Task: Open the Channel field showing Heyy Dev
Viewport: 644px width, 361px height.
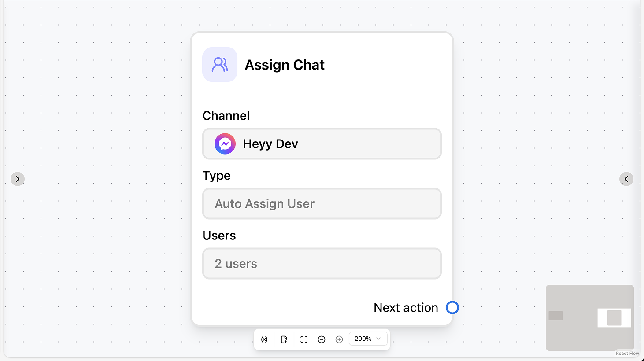Action: click(322, 144)
